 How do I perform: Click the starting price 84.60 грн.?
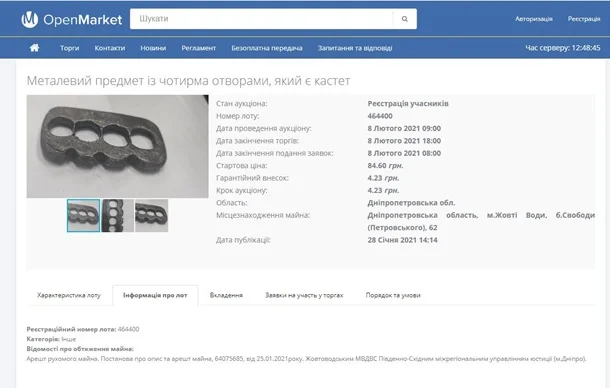pyautogui.click(x=386, y=166)
